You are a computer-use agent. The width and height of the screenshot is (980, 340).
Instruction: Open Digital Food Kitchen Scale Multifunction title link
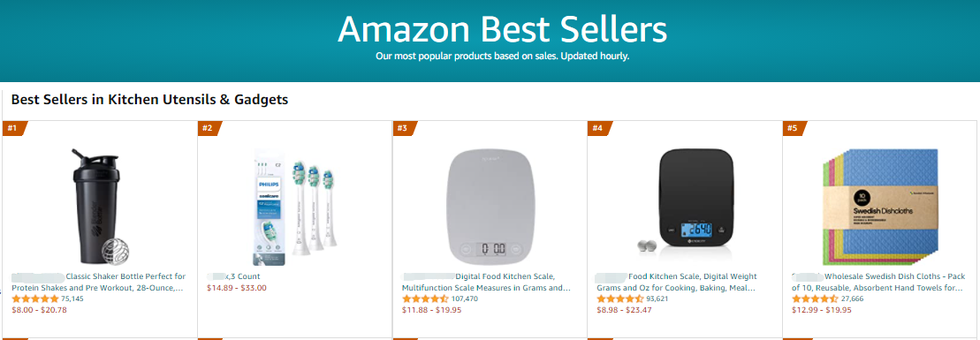pos(486,282)
